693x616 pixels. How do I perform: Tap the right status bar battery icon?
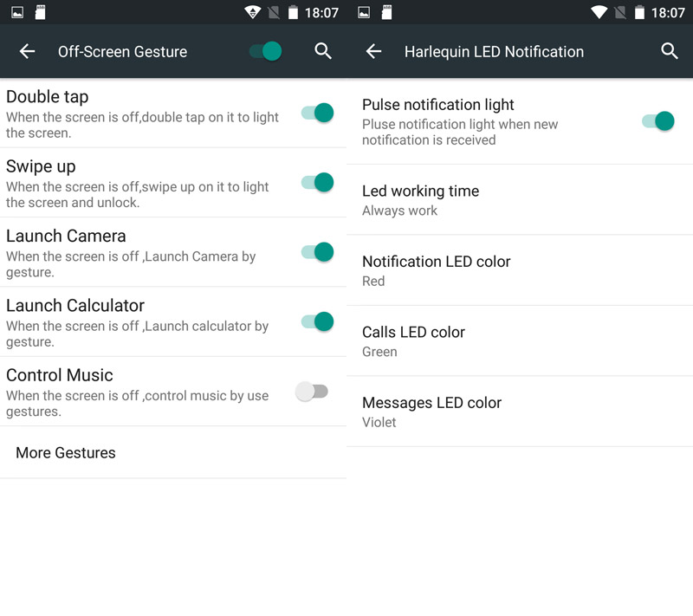638,13
